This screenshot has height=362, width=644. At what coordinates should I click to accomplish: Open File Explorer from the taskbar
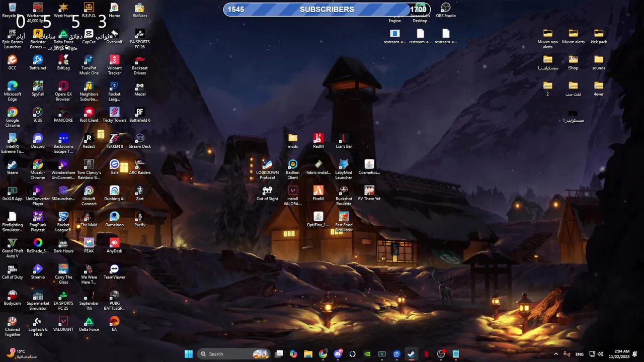pyautogui.click(x=308, y=354)
